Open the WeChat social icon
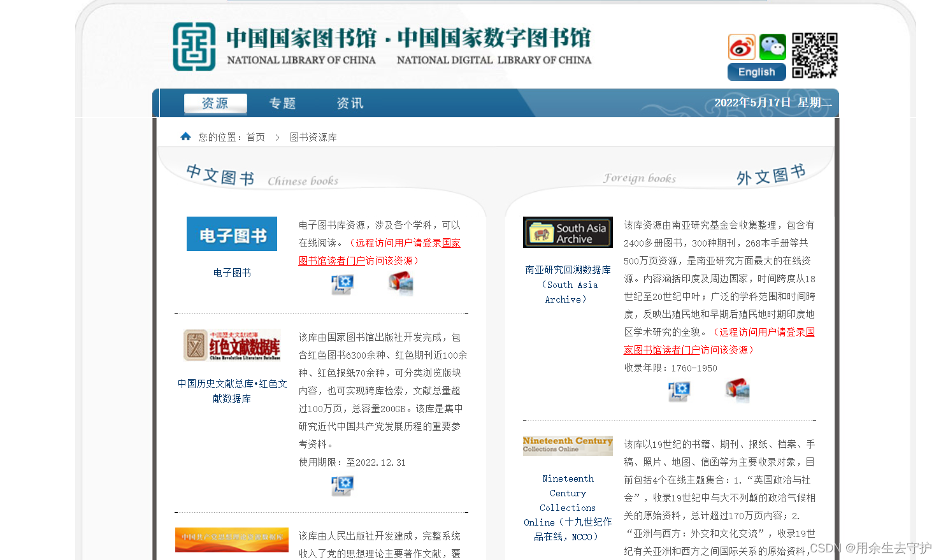 pos(773,47)
